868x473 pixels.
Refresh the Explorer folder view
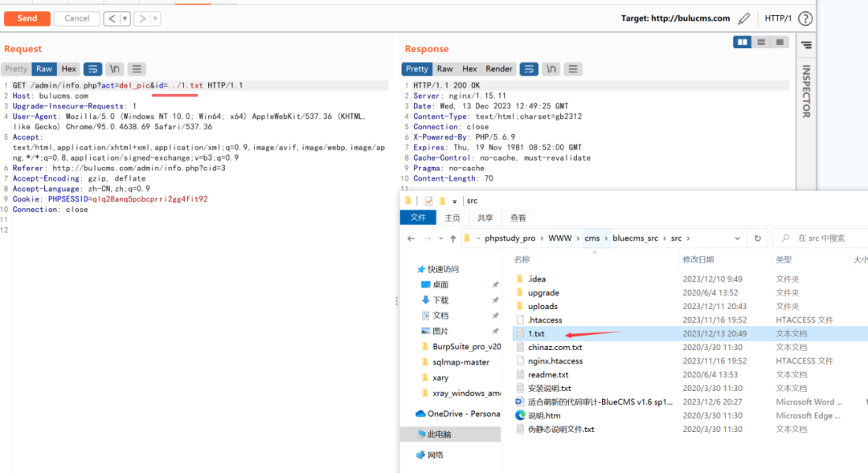coord(757,239)
